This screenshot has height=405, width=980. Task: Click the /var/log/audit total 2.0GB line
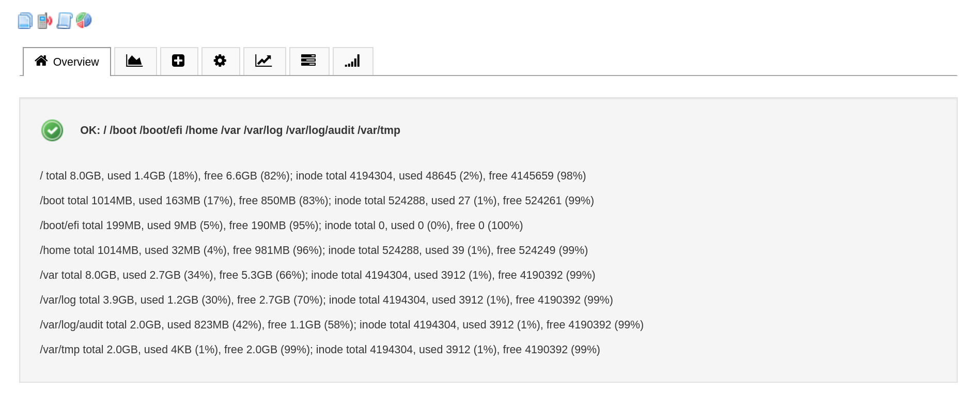click(x=341, y=325)
